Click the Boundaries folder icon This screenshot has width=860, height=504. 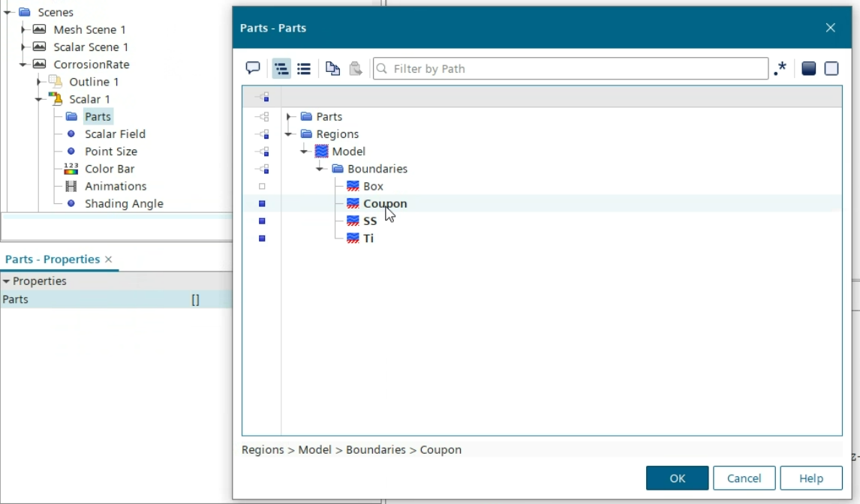coord(337,168)
